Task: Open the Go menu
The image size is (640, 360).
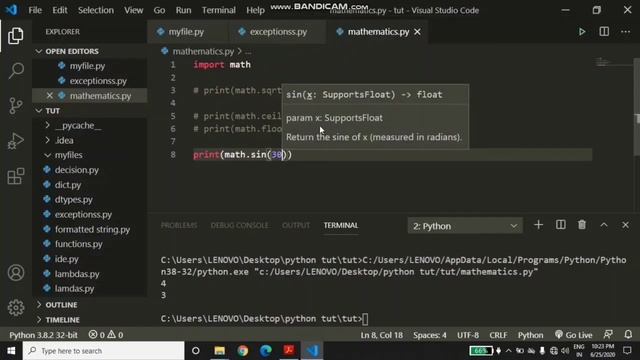Action: [159, 10]
